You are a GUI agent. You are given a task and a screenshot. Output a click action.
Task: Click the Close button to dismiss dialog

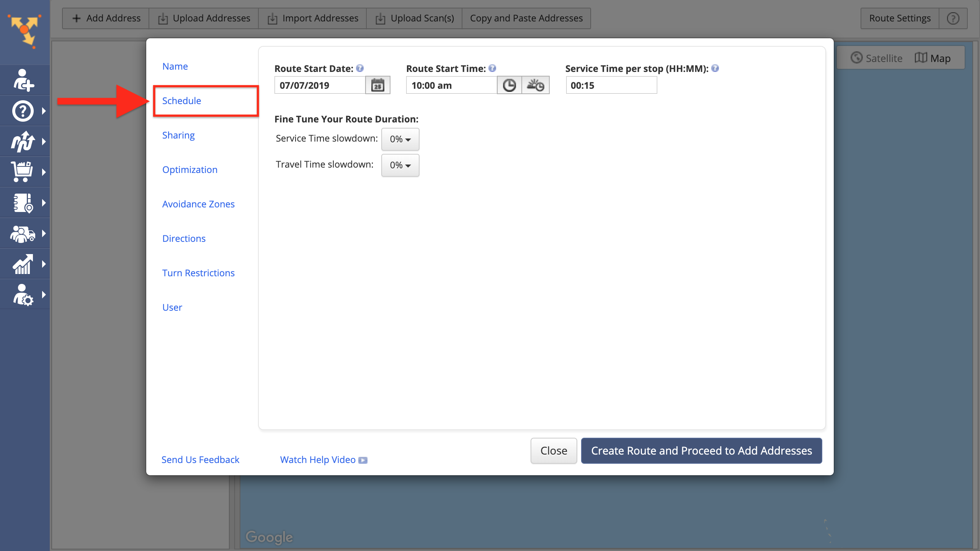click(554, 450)
